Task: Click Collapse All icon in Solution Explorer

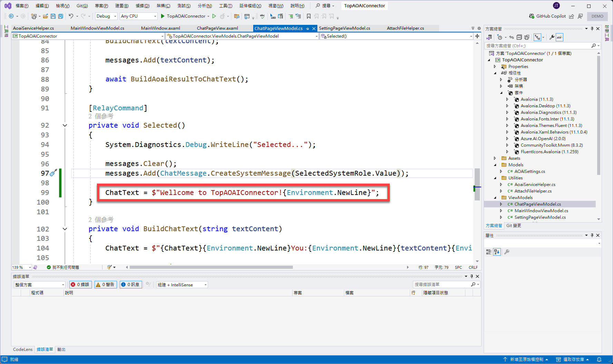Action: coord(519,37)
